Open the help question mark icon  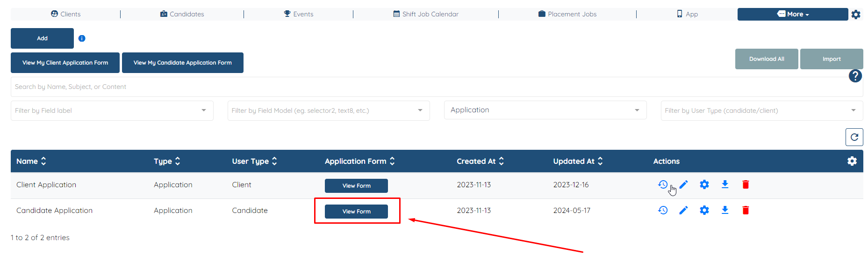tap(855, 76)
